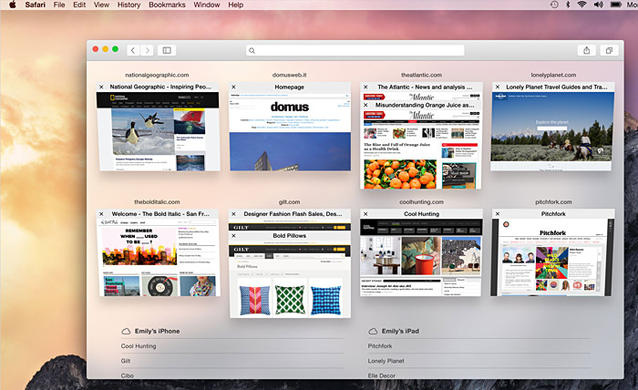This screenshot has height=390, width=638.
Task: Open the domus Homepage tab thumbnail
Action: click(290, 131)
